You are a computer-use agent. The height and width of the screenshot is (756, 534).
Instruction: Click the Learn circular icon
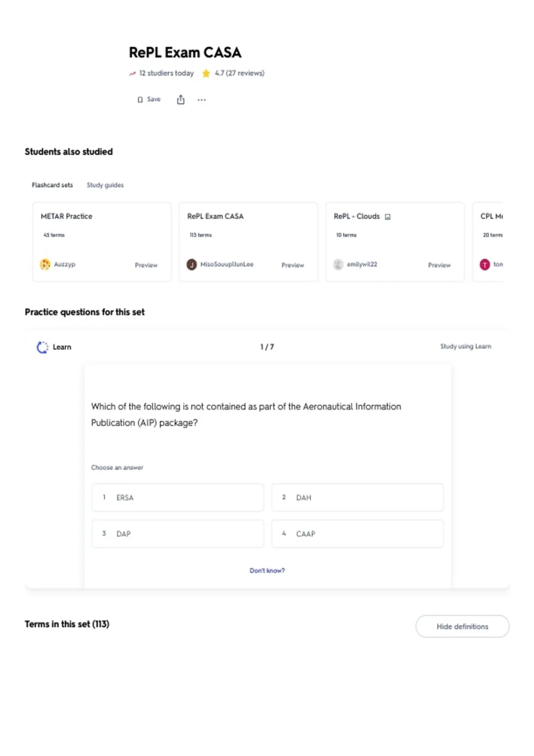pos(42,347)
